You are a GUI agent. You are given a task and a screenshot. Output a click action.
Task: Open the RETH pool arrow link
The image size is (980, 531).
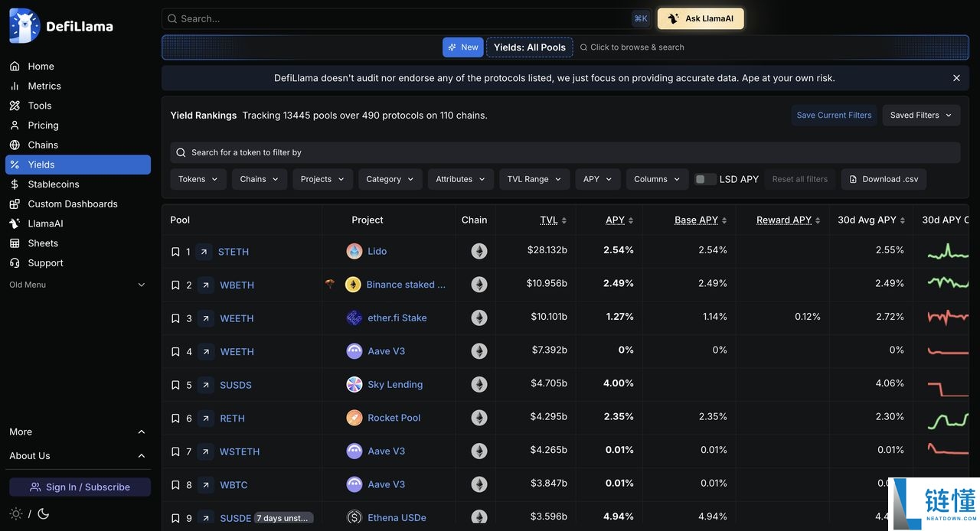coord(205,419)
